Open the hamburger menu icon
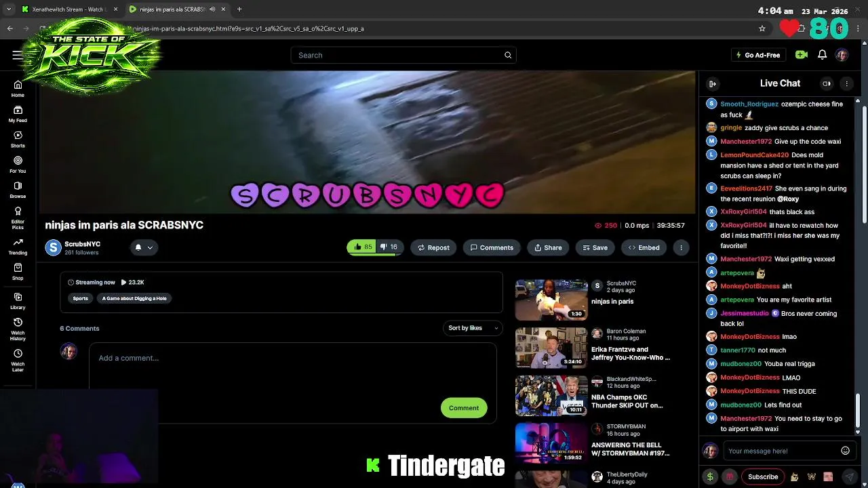Image resolution: width=868 pixels, height=488 pixels. click(x=17, y=55)
